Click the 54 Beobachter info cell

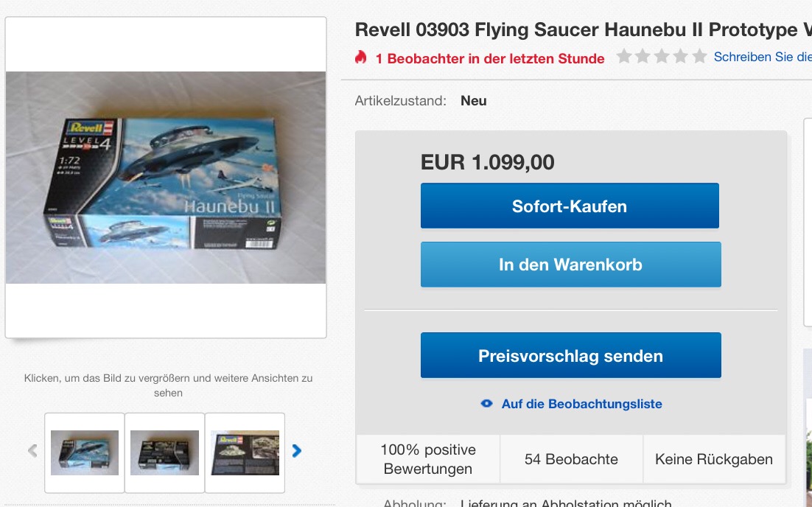(x=571, y=459)
